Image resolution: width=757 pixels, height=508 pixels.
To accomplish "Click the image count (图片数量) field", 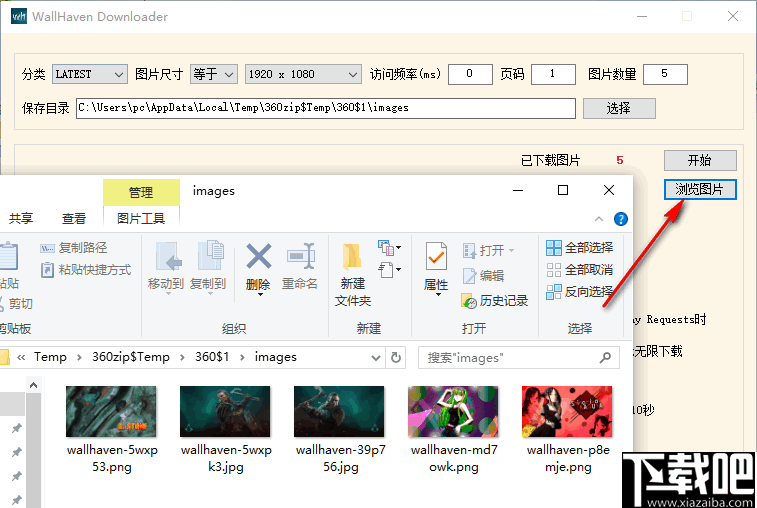I will tap(665, 74).
